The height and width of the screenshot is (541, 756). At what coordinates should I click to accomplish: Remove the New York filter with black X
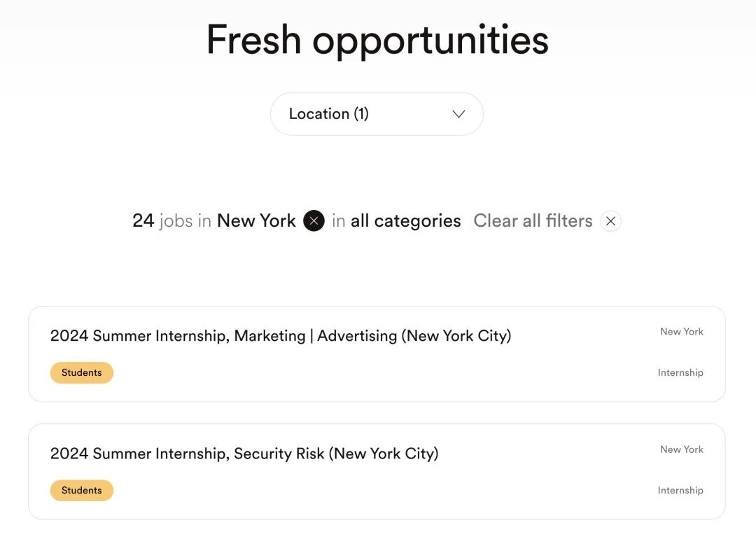314,221
